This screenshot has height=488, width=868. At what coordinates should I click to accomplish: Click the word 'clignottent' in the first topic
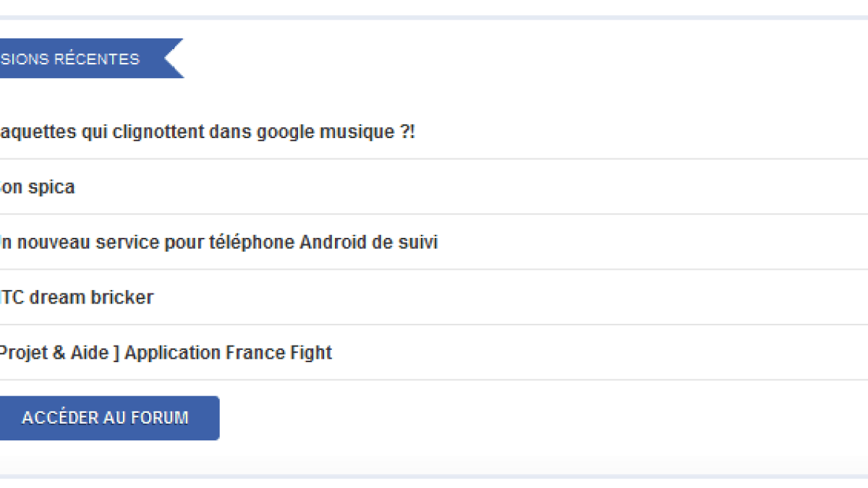tap(156, 133)
